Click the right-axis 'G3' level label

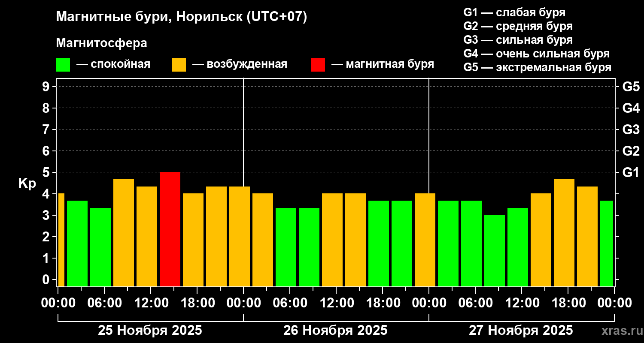pos(631,129)
